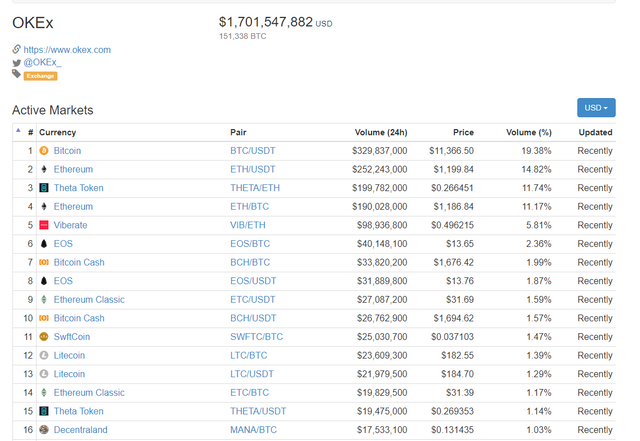Click the $11,366.50 Bitcoin price
The width and height of the screenshot is (640, 441).
click(x=451, y=151)
